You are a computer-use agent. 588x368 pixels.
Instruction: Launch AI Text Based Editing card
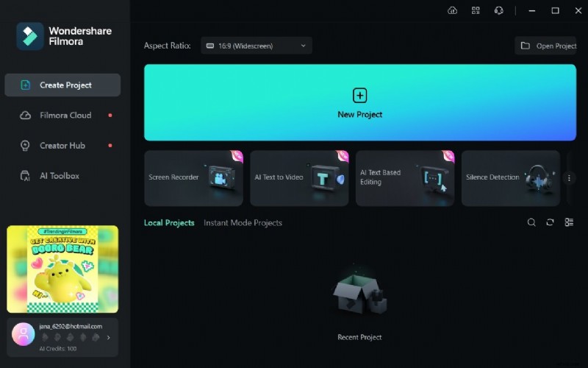(x=405, y=178)
